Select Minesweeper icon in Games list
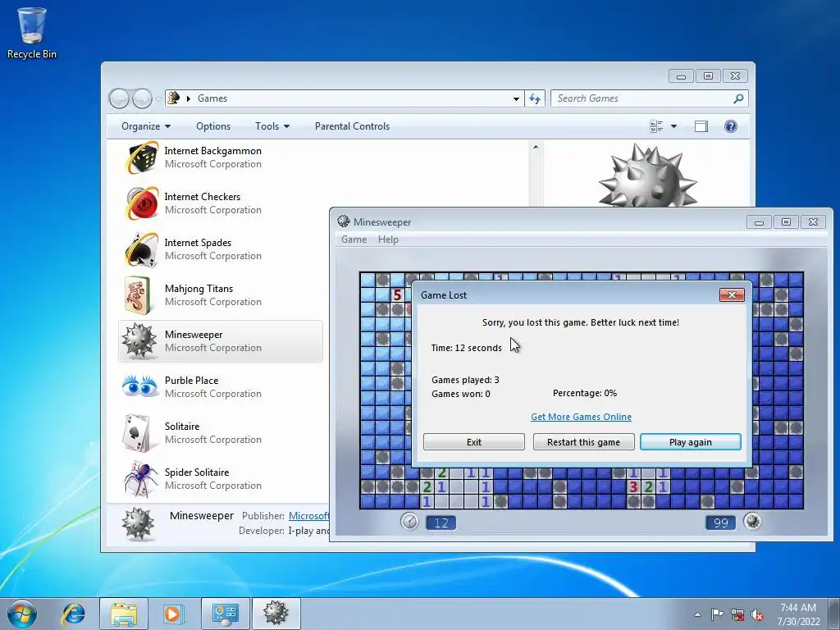 tap(139, 340)
